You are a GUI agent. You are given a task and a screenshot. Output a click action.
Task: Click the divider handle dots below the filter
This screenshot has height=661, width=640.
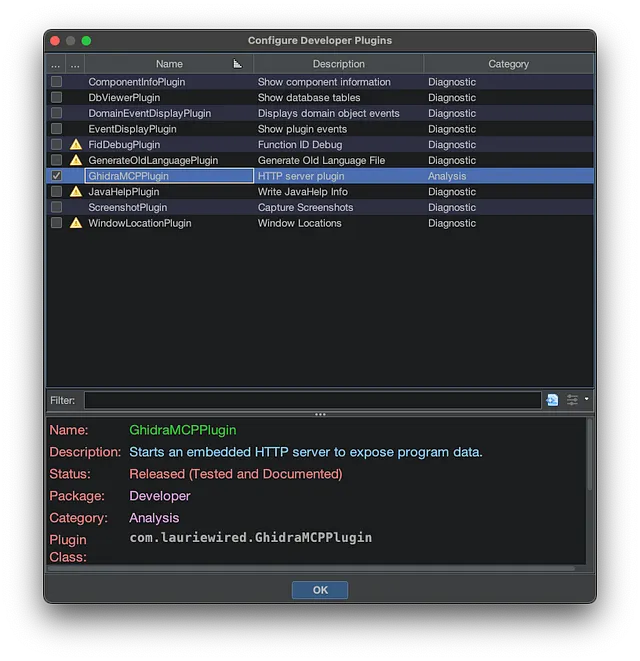pyautogui.click(x=320, y=414)
